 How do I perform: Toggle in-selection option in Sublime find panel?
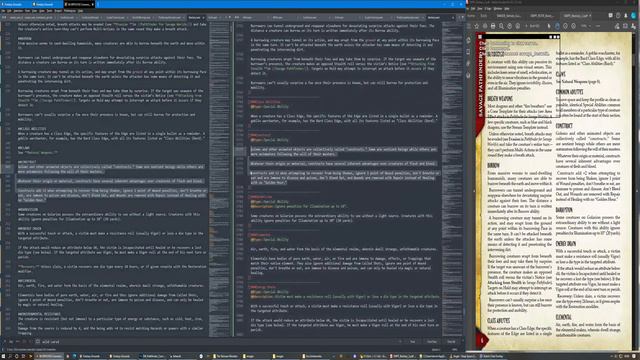pyautogui.click(x=31, y=342)
